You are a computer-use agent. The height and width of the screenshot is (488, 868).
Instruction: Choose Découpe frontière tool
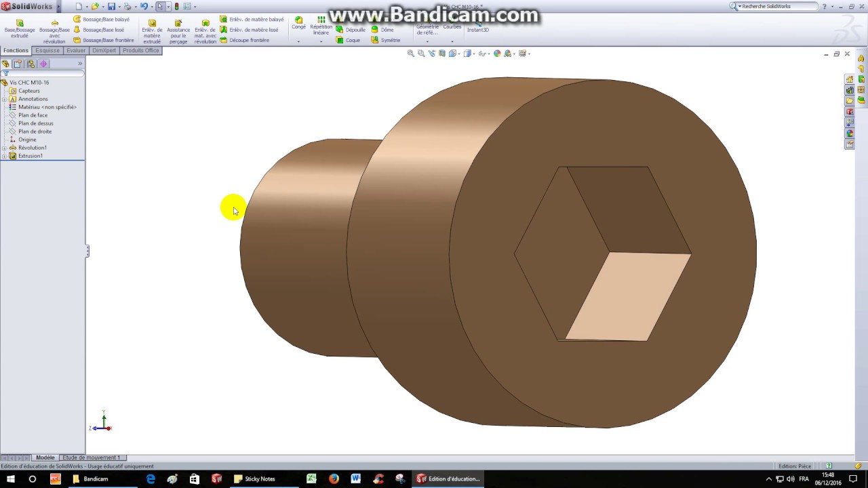pyautogui.click(x=244, y=40)
